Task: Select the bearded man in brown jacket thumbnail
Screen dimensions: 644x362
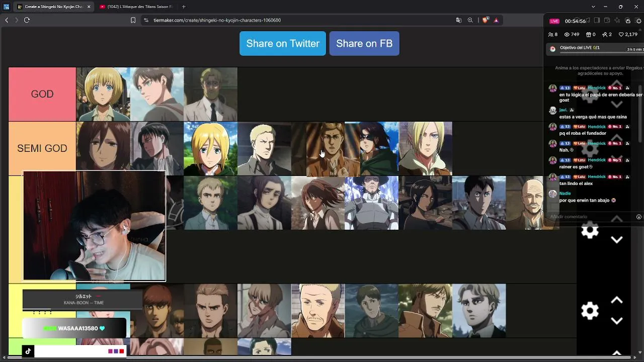Action: pyautogui.click(x=426, y=311)
